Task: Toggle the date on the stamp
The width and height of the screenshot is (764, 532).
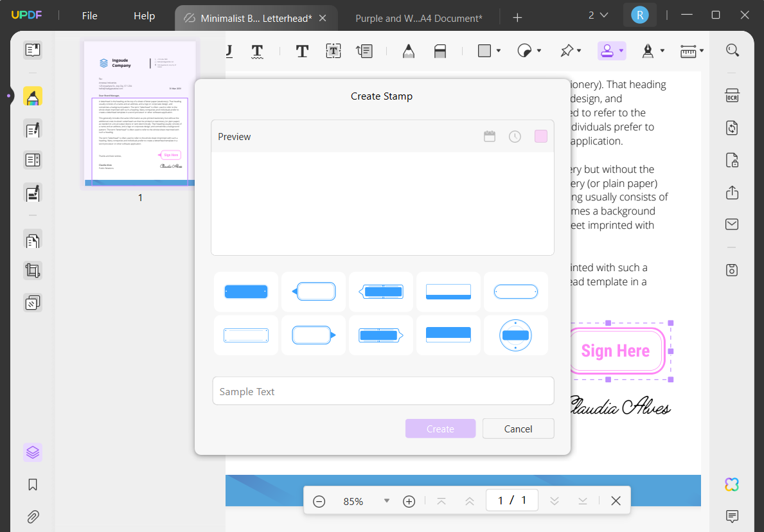Action: tap(490, 136)
